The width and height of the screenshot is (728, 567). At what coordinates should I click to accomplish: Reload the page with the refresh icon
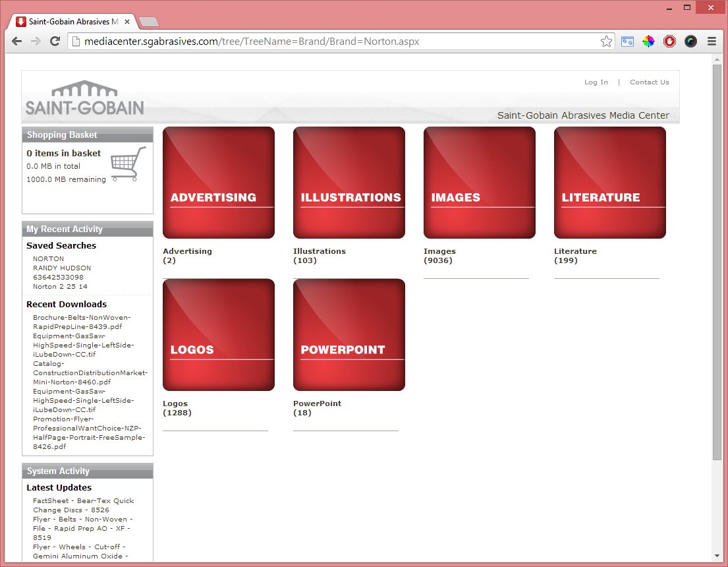coord(55,42)
